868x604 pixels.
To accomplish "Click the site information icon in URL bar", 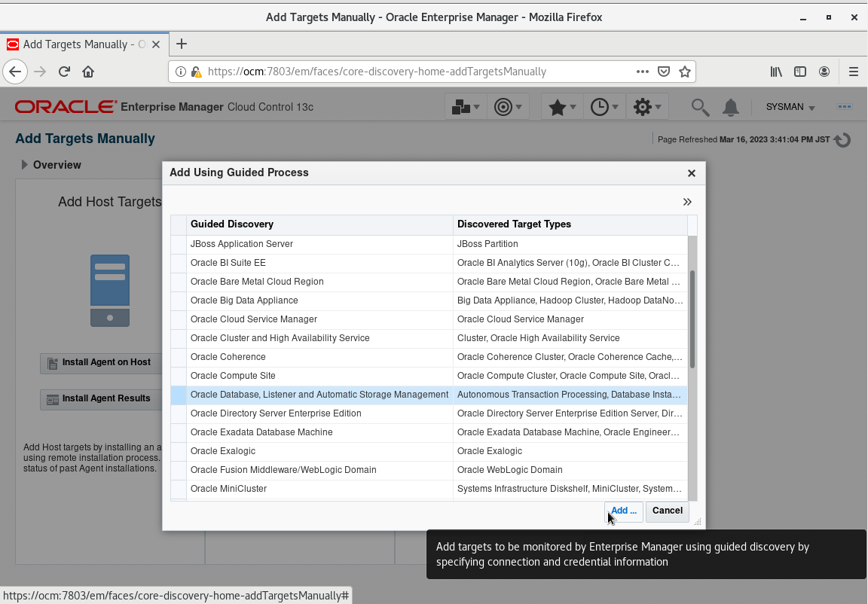I will [x=181, y=72].
